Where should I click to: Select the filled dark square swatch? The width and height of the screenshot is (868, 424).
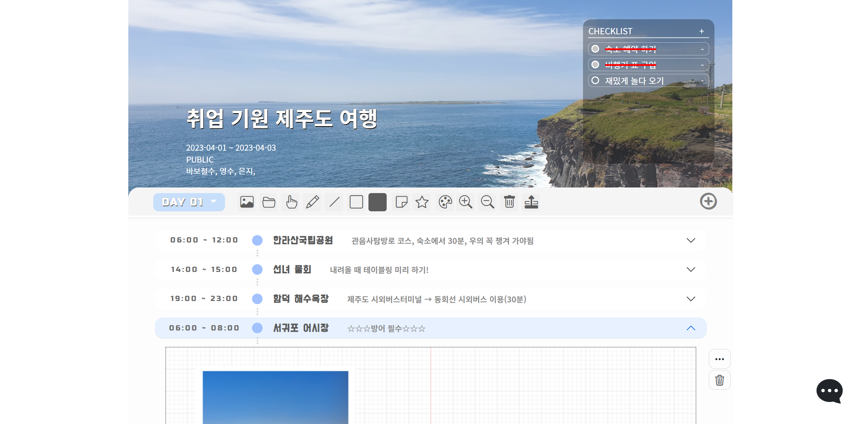point(378,202)
